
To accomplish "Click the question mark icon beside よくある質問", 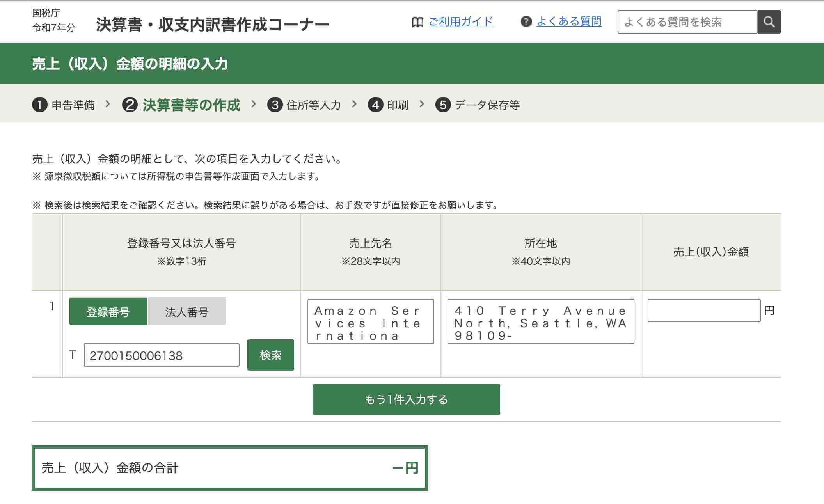I will (526, 22).
